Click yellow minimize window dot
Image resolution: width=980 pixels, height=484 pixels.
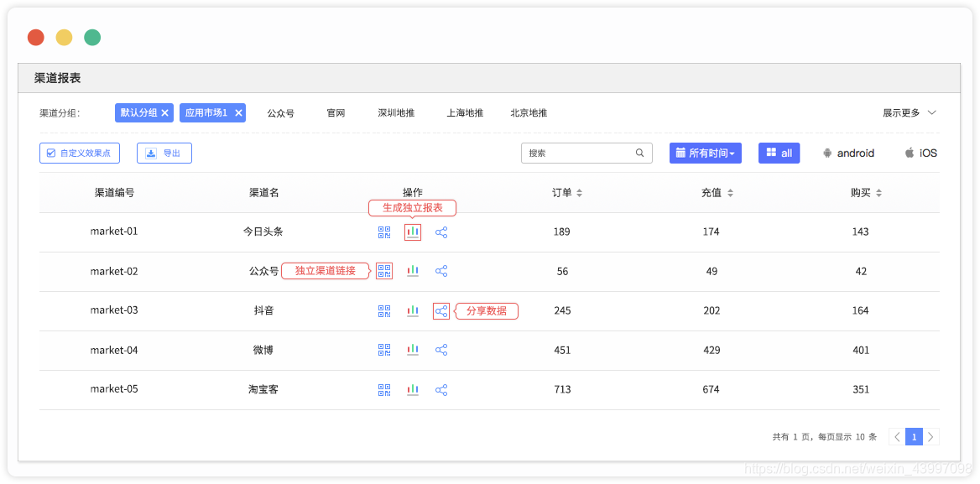(64, 38)
